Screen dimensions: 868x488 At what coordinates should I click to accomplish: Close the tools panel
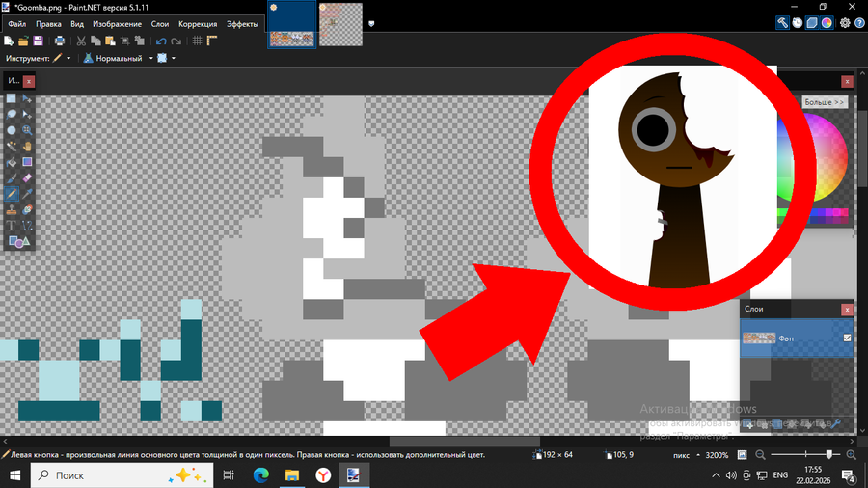[29, 81]
